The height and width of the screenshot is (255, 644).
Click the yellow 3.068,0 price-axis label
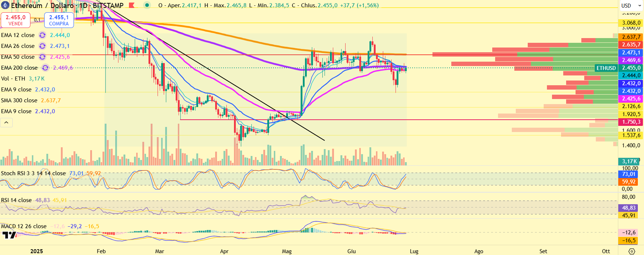[631, 23]
